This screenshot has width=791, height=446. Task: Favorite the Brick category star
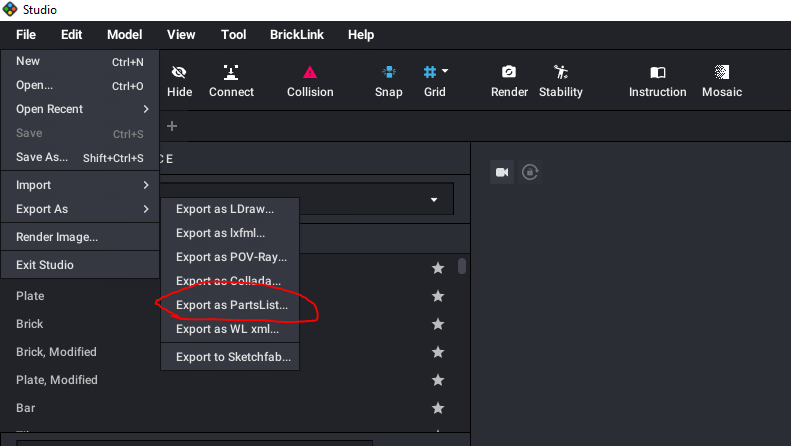coord(438,324)
